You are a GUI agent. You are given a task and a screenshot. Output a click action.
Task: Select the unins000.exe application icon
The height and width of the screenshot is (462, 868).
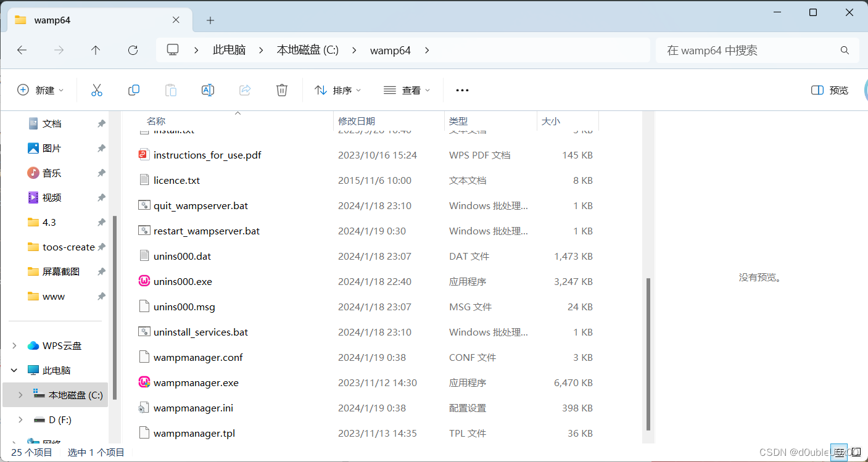[x=144, y=281]
